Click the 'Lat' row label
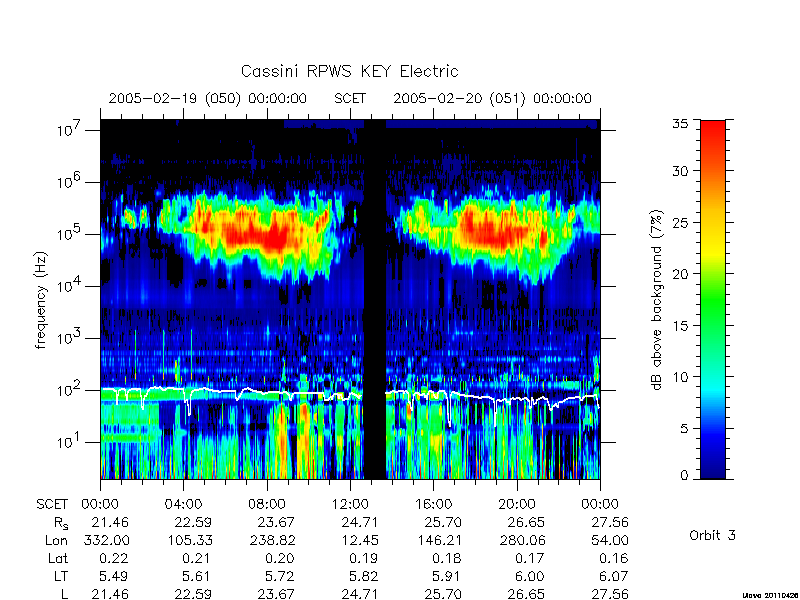 58,559
